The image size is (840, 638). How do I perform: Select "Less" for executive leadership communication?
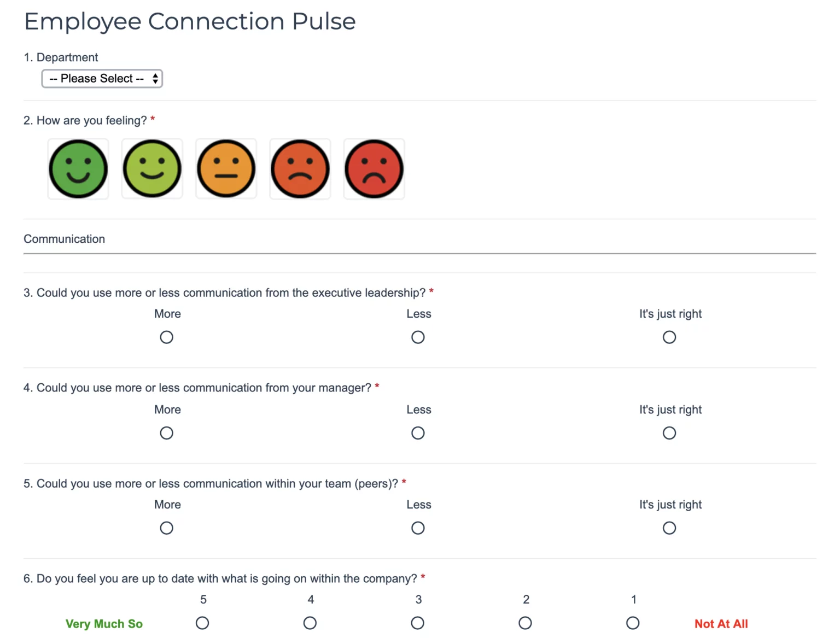coord(418,337)
